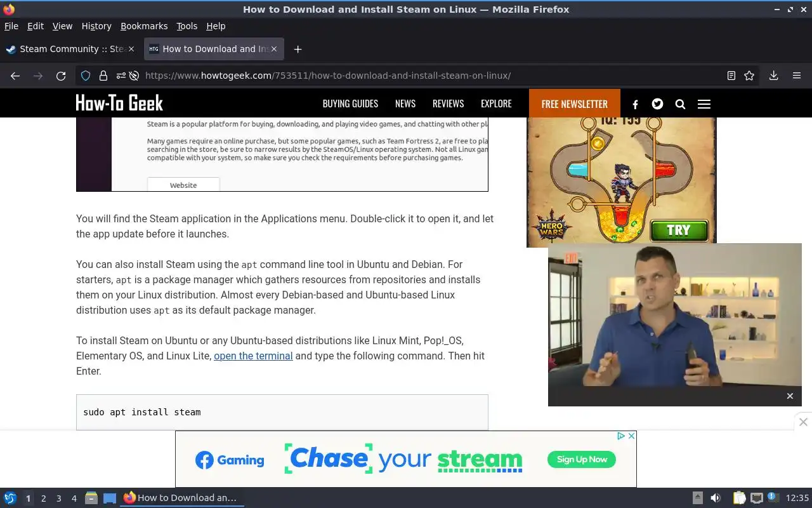
Task: Click the autoplay blocked icon in address bar
Action: 134,76
